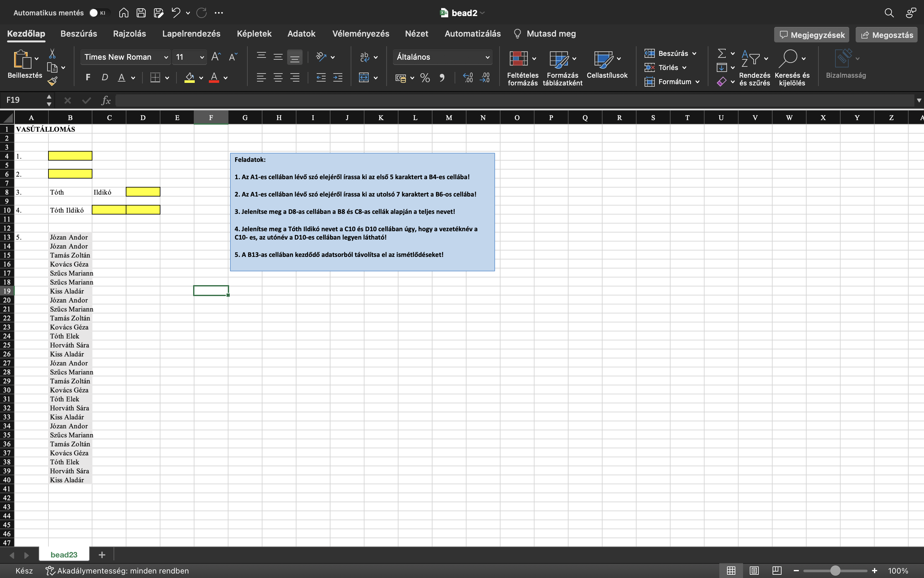The image size is (924, 578).
Task: Click the Undo arrow icon
Action: [175, 13]
